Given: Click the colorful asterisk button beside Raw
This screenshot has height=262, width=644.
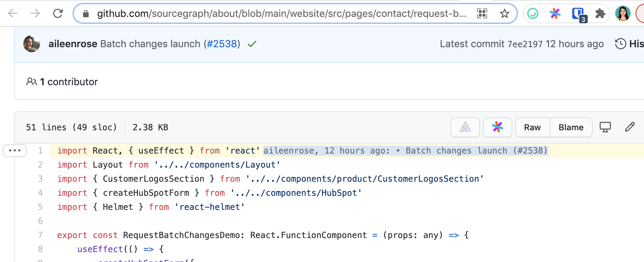Looking at the screenshot, I should [x=498, y=127].
